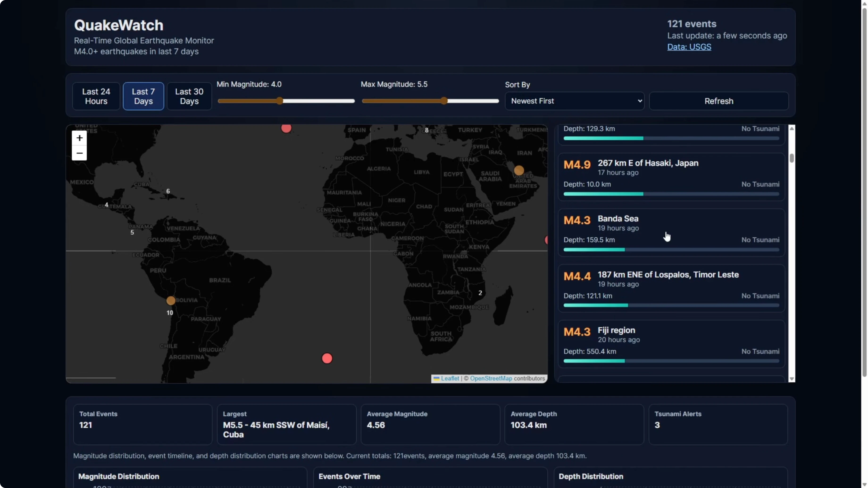
Task: Open the Sort By dropdown
Action: coord(575,101)
